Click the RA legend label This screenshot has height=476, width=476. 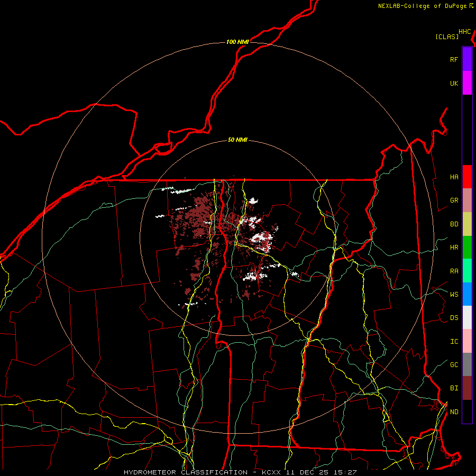coord(454,271)
